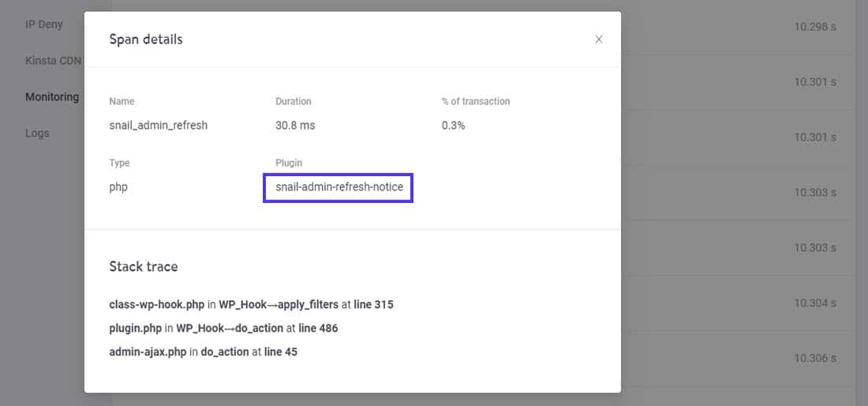Click the Stack trace heading
868x406 pixels.
pyautogui.click(x=144, y=266)
